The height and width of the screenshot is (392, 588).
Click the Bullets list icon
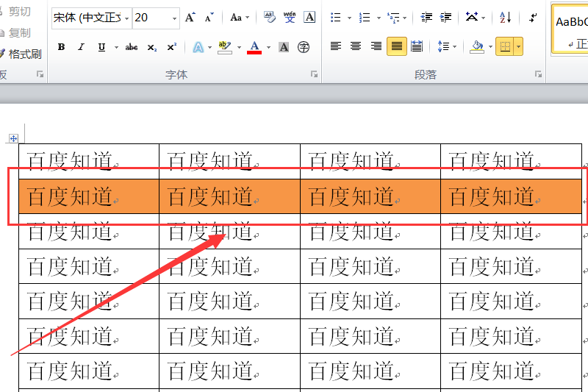[336, 17]
